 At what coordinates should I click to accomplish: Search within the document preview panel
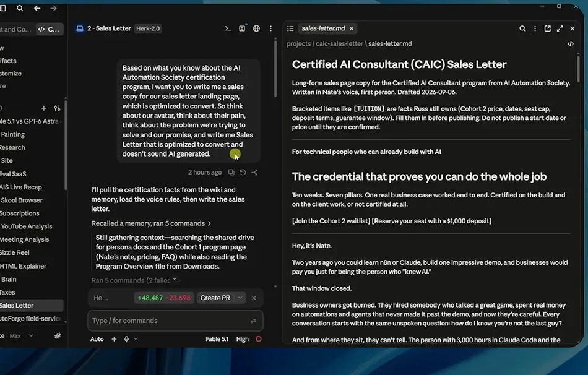(x=522, y=28)
